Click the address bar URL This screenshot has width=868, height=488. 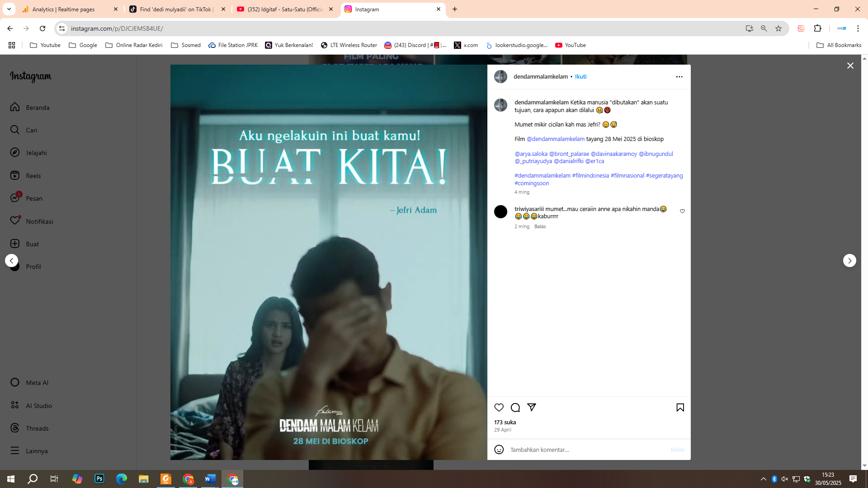[117, 28]
